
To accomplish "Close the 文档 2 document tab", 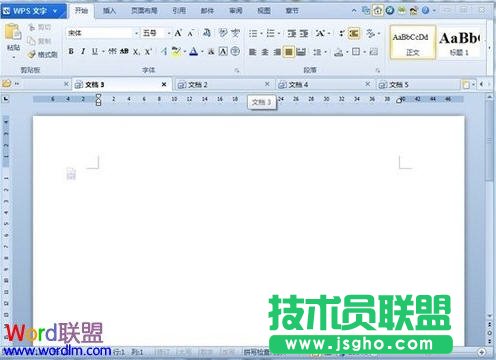I will click(267, 84).
